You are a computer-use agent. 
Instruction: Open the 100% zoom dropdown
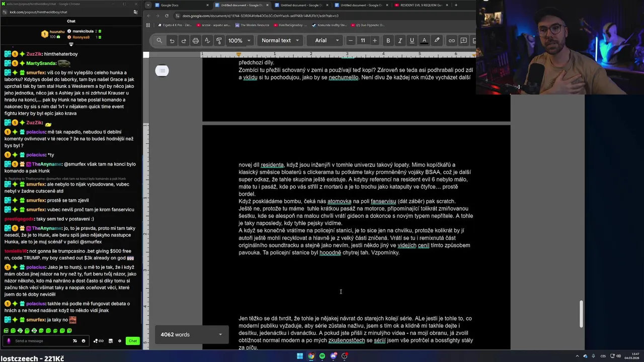(x=239, y=41)
